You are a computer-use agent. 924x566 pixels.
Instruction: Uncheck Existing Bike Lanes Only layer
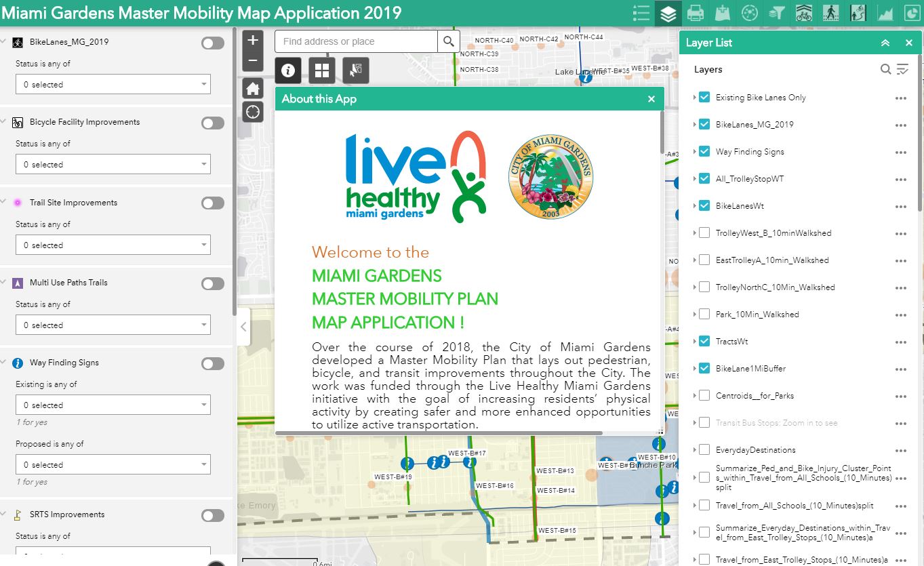point(704,98)
